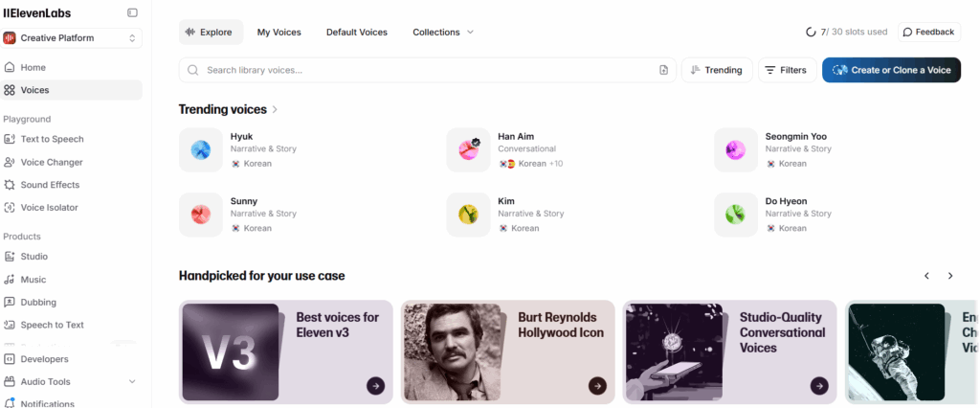
Task: Click the Feedback button
Action: point(929,32)
